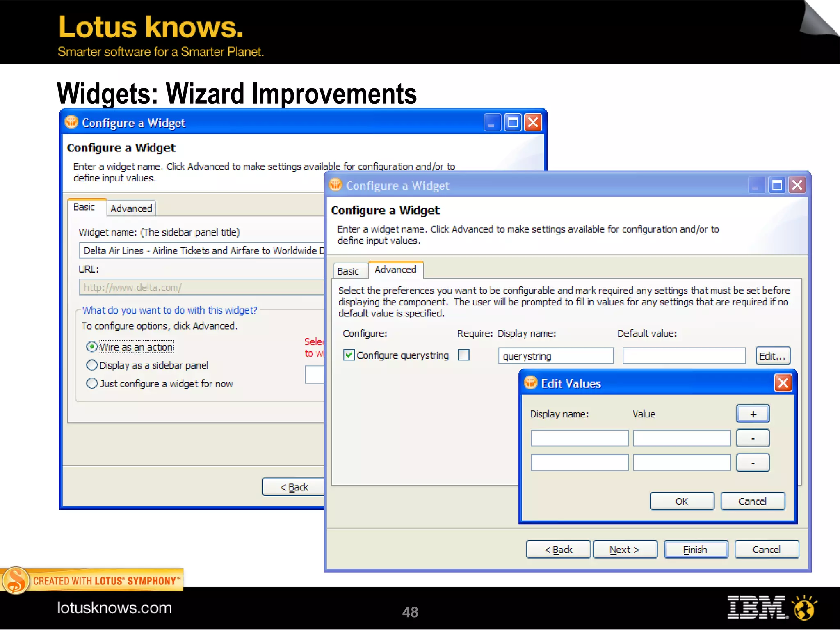Select the Advanced tab in the front window

[x=395, y=270]
